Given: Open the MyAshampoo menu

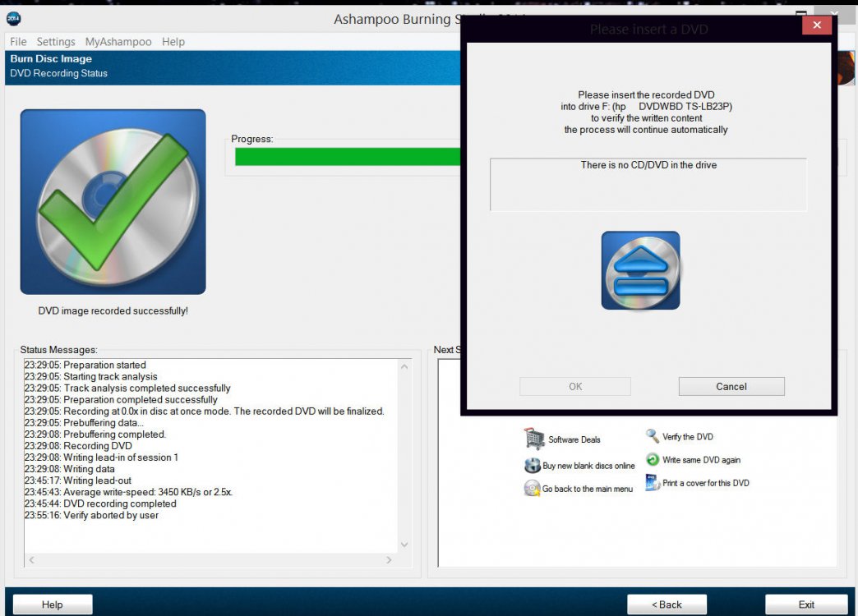Looking at the screenshot, I should pos(118,42).
